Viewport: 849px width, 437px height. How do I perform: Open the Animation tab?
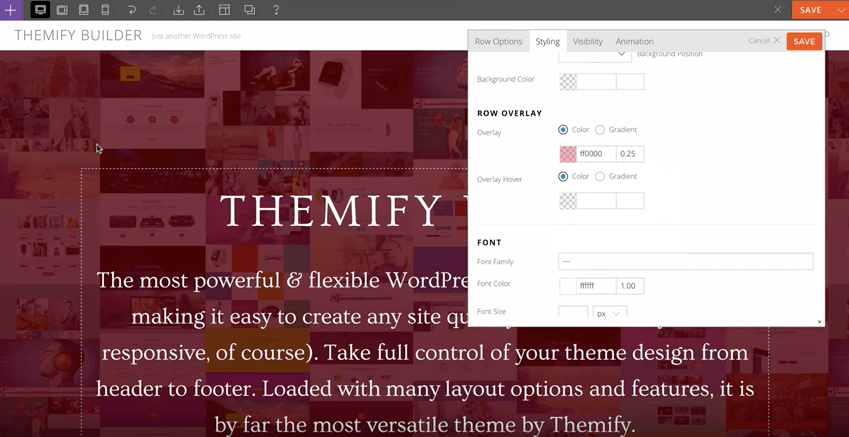(635, 41)
